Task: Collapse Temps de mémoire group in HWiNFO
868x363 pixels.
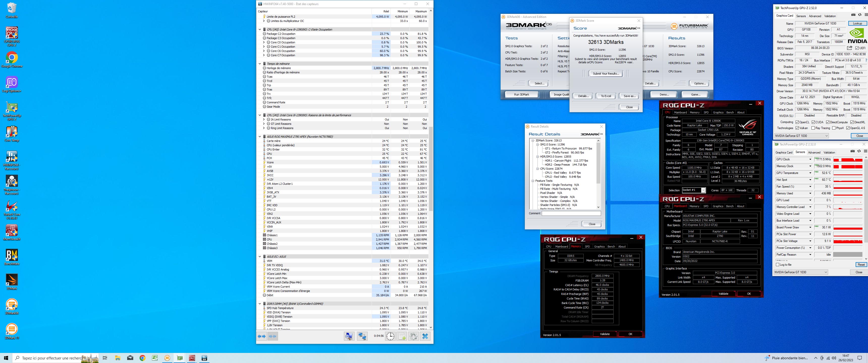Action: click(260, 64)
